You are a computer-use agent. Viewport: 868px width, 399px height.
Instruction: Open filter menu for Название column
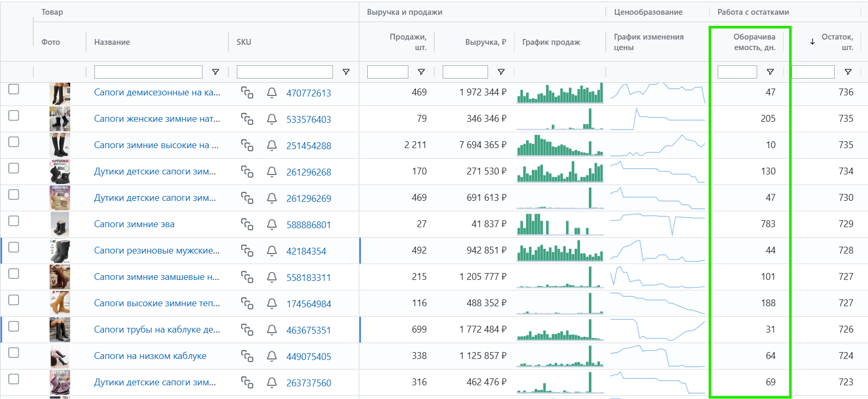tap(215, 72)
